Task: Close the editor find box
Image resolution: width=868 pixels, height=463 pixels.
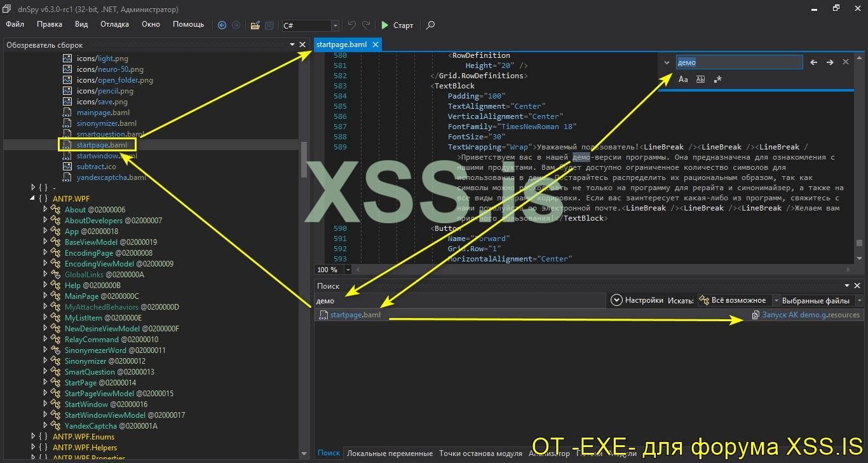Action: tap(846, 62)
